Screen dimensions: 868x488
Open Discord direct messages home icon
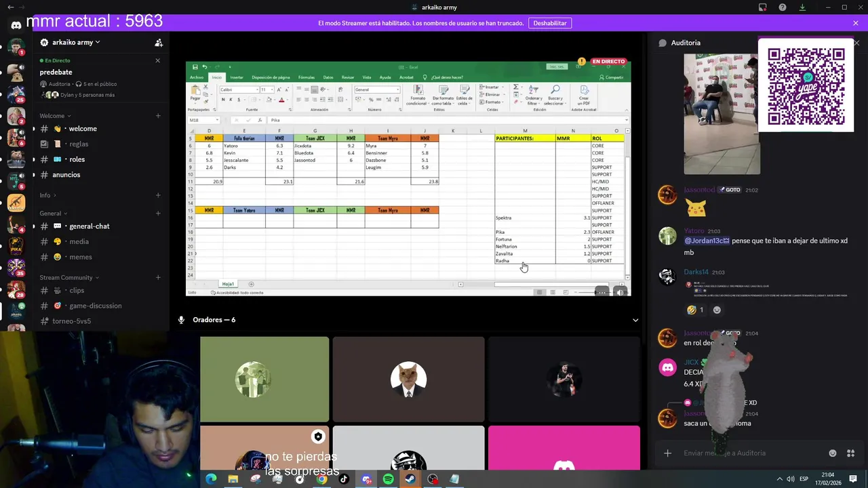16,25
